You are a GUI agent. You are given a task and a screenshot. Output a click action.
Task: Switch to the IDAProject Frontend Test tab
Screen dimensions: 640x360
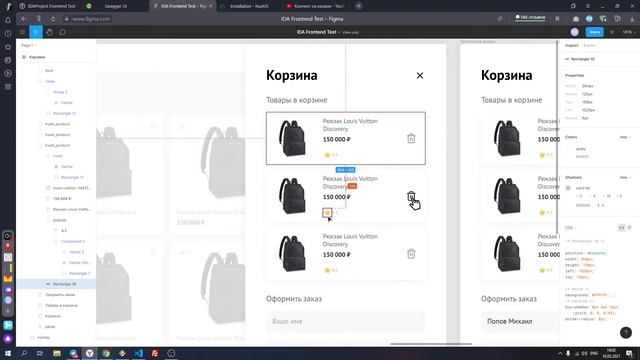48,6
